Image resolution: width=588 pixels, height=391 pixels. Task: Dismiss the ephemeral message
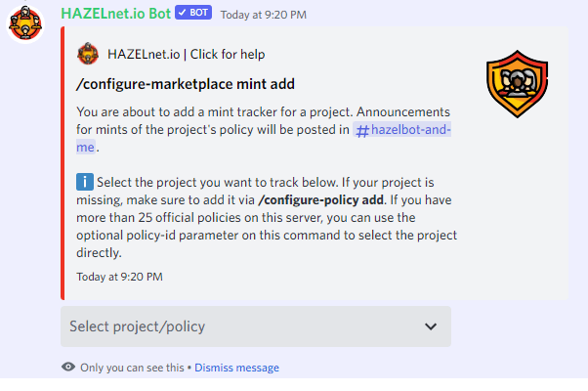pos(236,368)
